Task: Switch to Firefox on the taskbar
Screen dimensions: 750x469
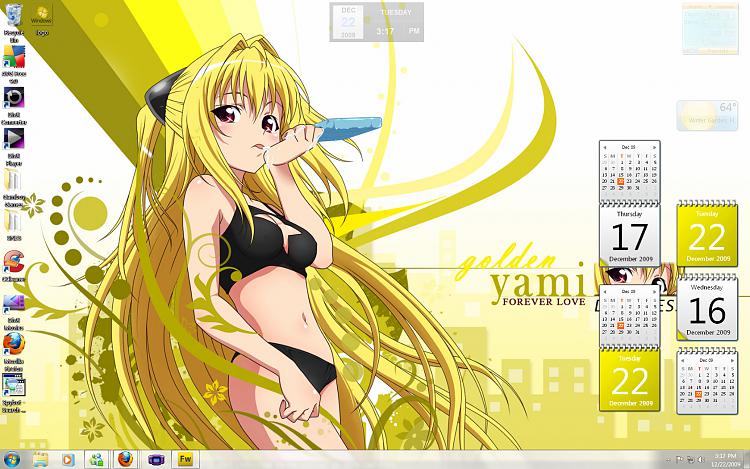Action: click(125, 460)
